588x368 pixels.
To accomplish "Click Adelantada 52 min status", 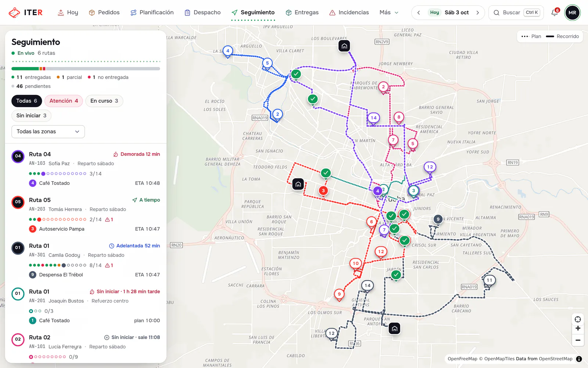I will [x=135, y=246].
